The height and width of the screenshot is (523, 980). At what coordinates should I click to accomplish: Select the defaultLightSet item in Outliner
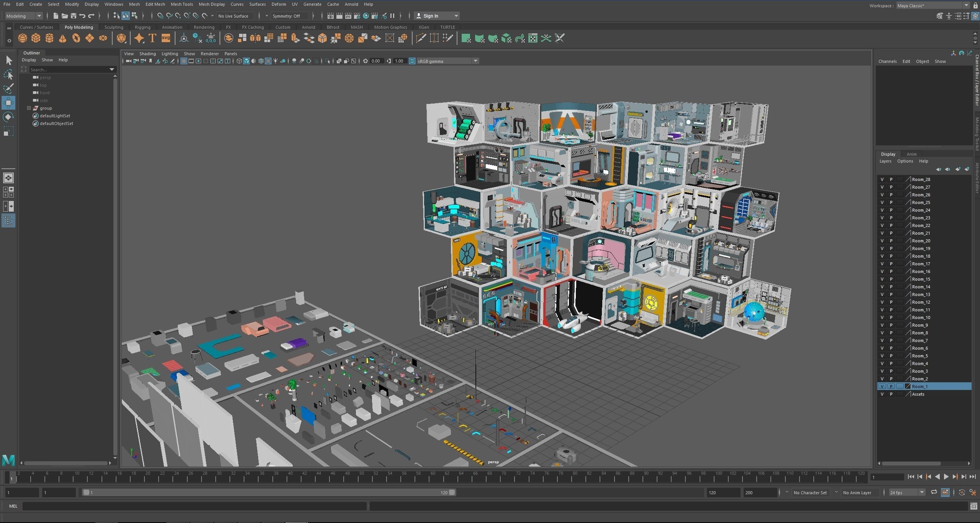click(55, 116)
